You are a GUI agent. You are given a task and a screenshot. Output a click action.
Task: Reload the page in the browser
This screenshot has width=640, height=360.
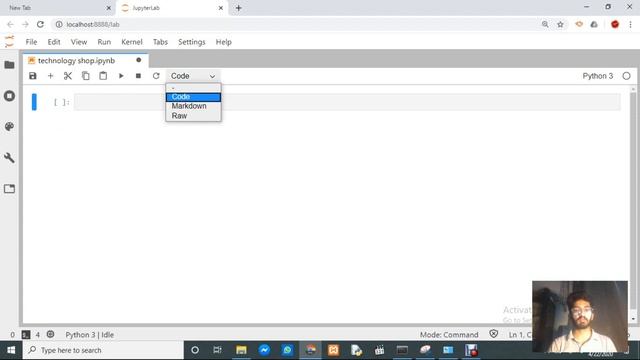pos(40,24)
